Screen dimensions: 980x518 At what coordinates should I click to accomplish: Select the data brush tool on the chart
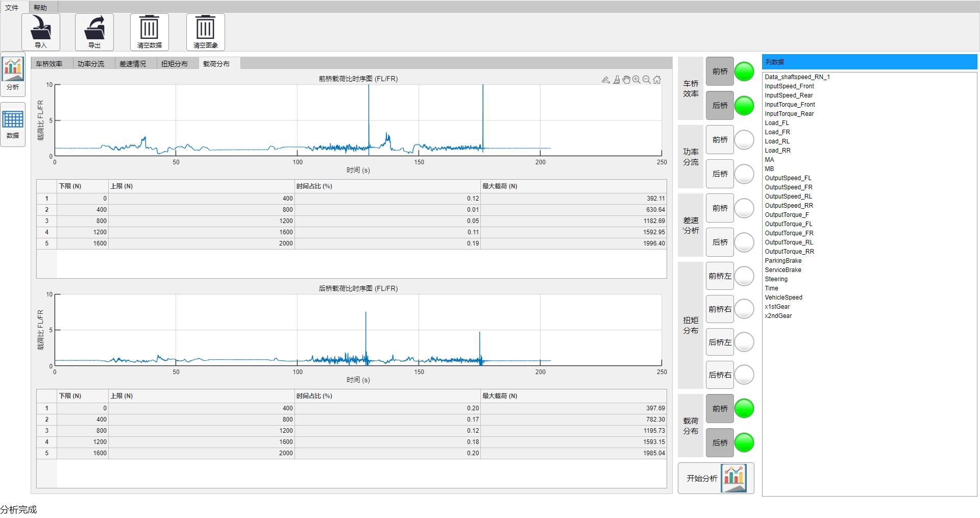point(617,80)
